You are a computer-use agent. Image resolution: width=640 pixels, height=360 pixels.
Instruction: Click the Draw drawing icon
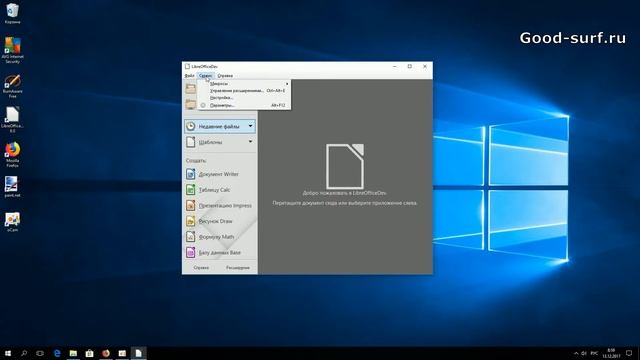[191, 221]
